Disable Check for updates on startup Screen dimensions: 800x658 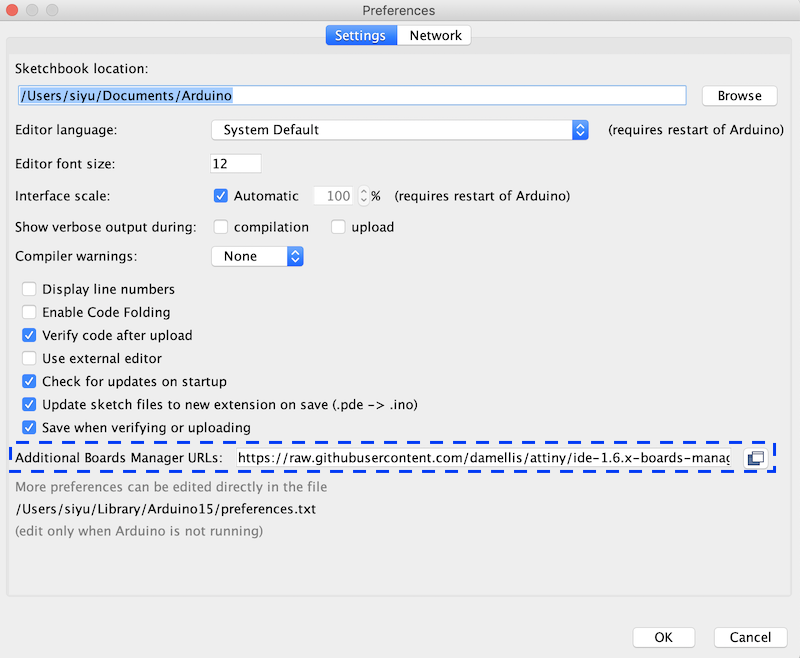pyautogui.click(x=29, y=382)
